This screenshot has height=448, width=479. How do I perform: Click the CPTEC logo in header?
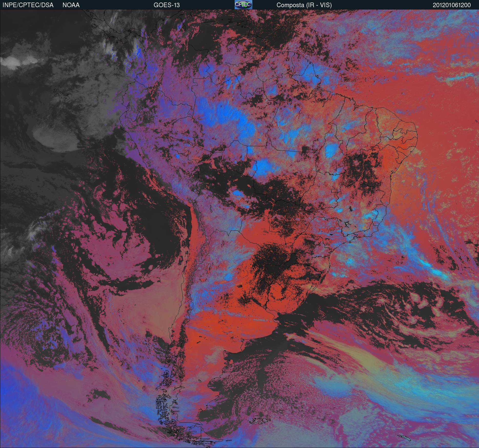[243, 5]
